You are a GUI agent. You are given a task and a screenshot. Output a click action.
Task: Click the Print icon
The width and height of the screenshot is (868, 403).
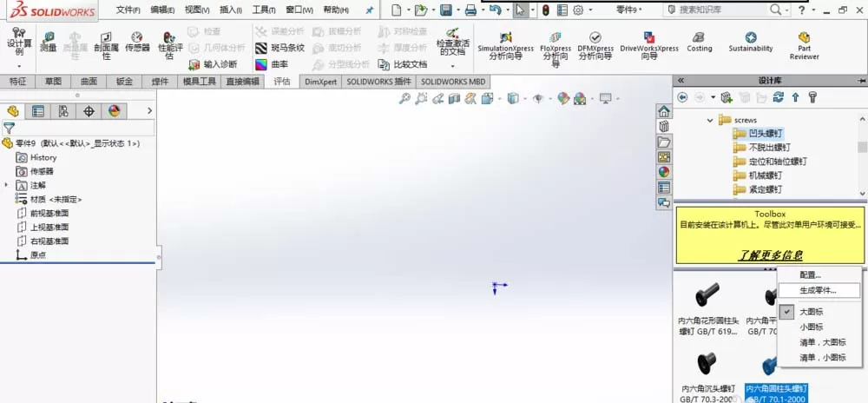(x=470, y=10)
